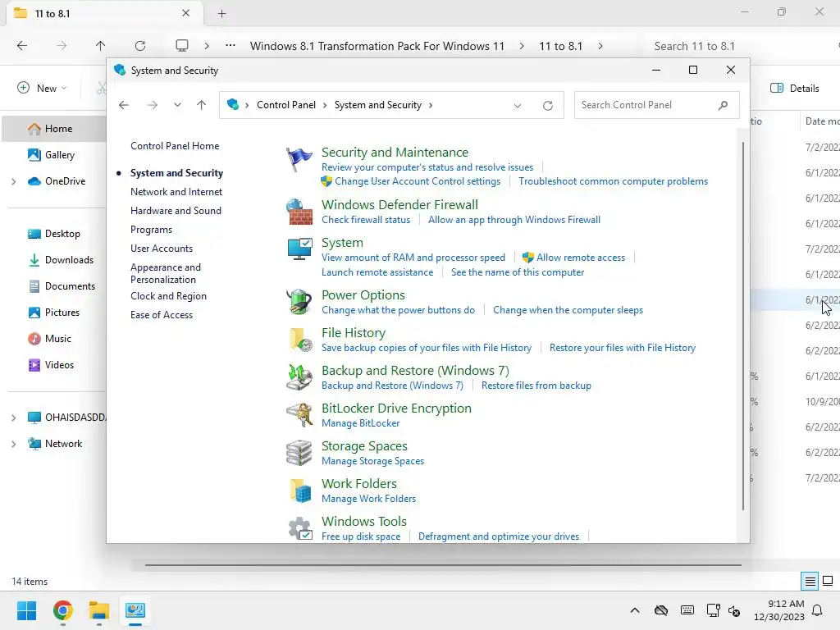Go up a folder in File Explorer
The width and height of the screenshot is (840, 630).
(x=100, y=46)
